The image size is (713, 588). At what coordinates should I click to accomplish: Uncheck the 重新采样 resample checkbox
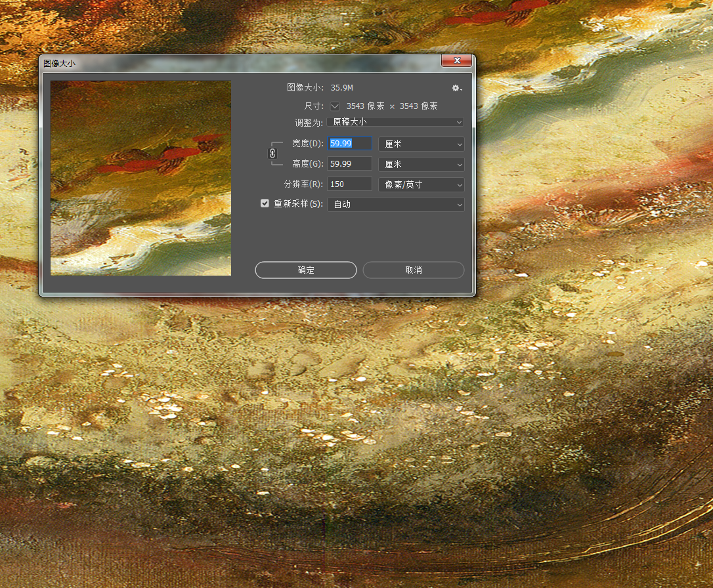(265, 203)
